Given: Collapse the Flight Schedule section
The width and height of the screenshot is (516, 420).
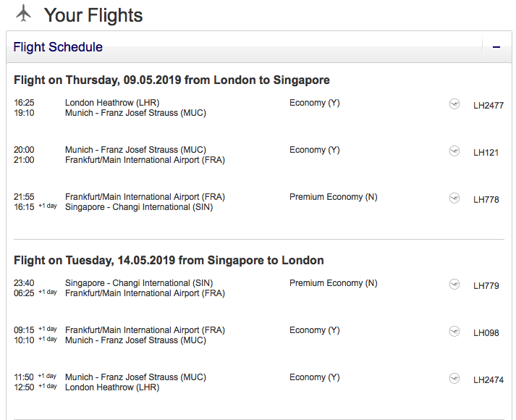Looking at the screenshot, I should click(496, 47).
